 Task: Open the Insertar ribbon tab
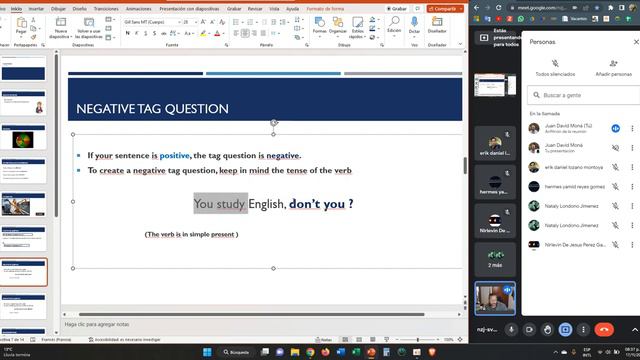pos(36,9)
